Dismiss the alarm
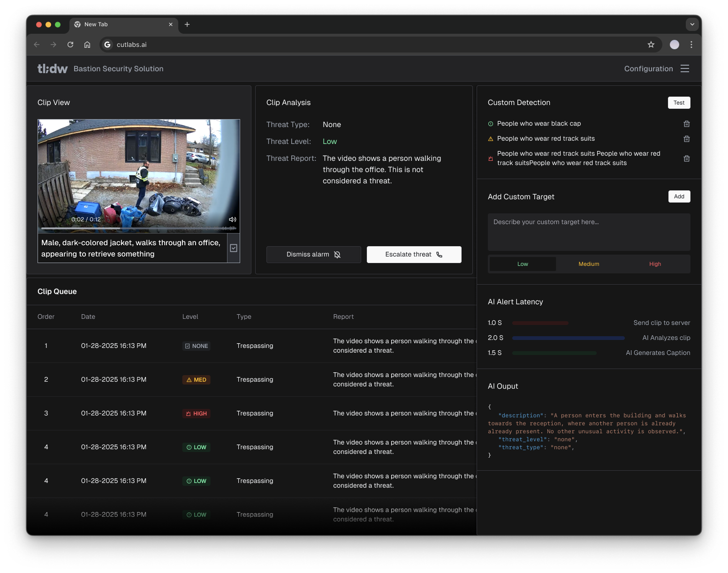Image resolution: width=728 pixels, height=573 pixels. 313,255
